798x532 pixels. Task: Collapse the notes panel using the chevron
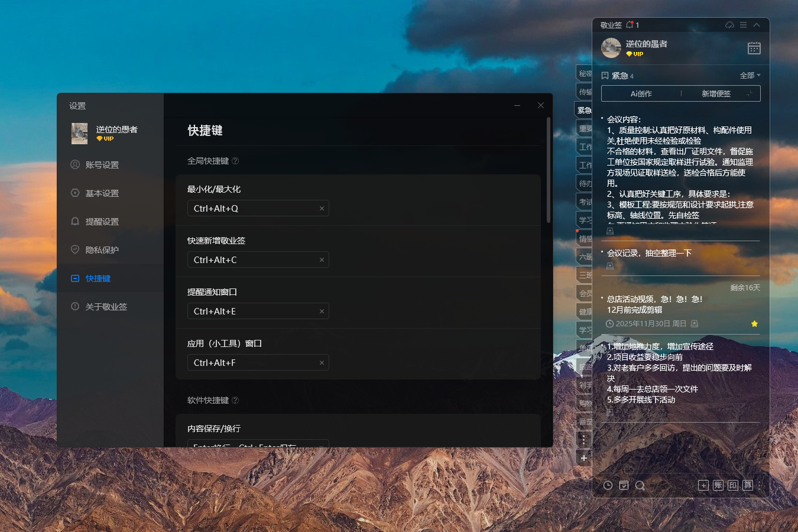pyautogui.click(x=757, y=25)
